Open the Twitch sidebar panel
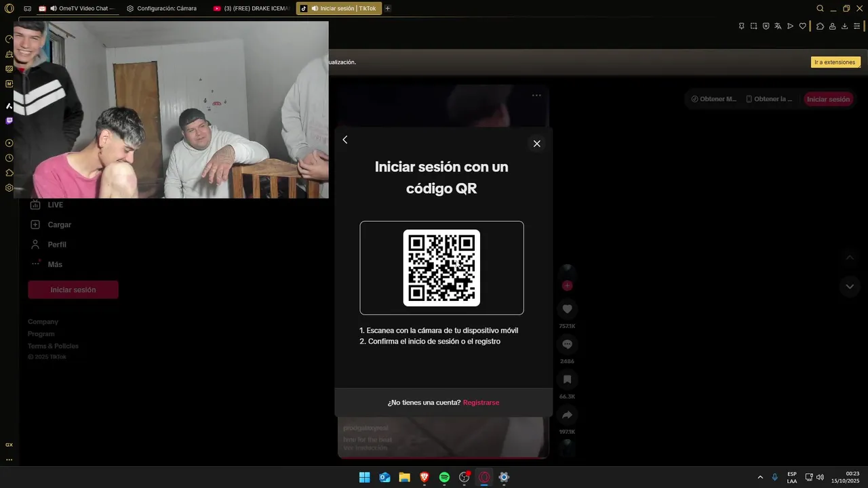This screenshot has width=868, height=488. [x=9, y=121]
